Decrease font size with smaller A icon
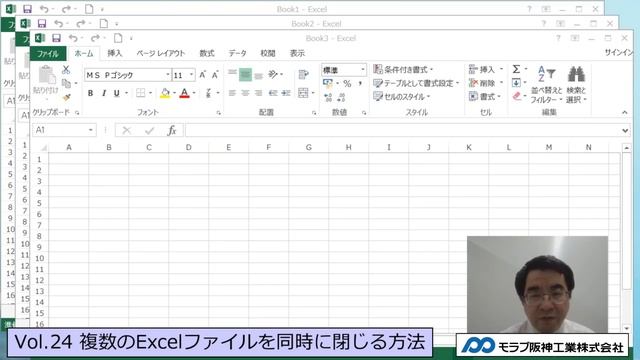 pos(215,75)
